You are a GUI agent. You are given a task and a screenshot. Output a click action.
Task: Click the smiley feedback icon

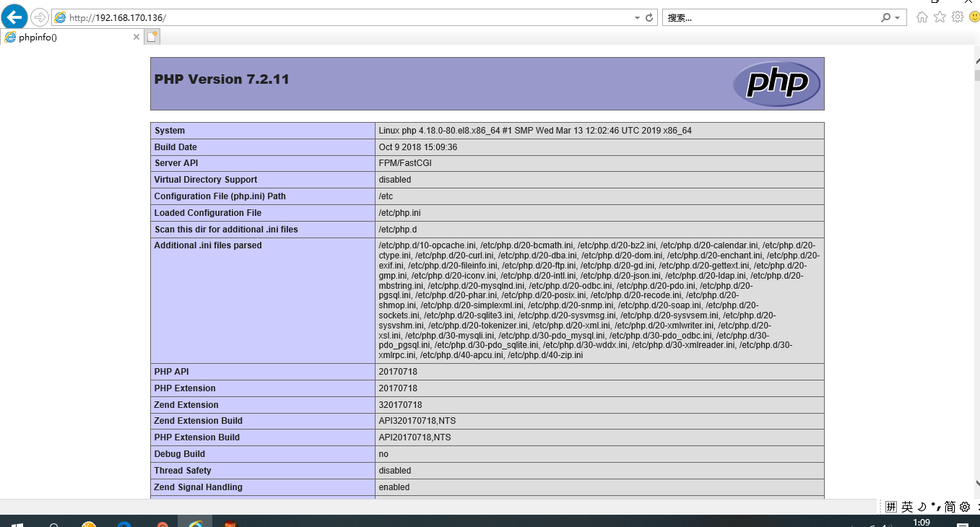(x=974, y=17)
